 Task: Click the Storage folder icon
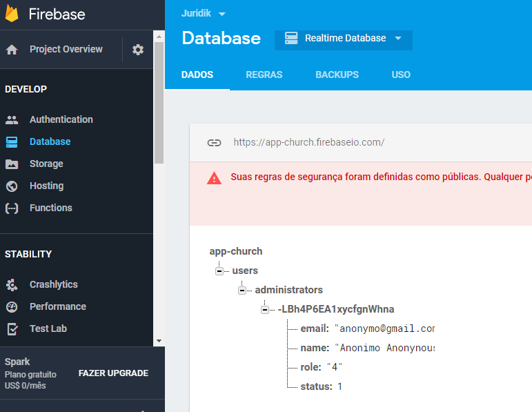(12, 164)
